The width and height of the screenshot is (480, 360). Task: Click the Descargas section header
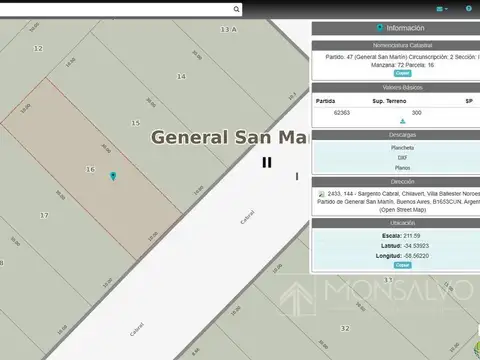[396, 135]
